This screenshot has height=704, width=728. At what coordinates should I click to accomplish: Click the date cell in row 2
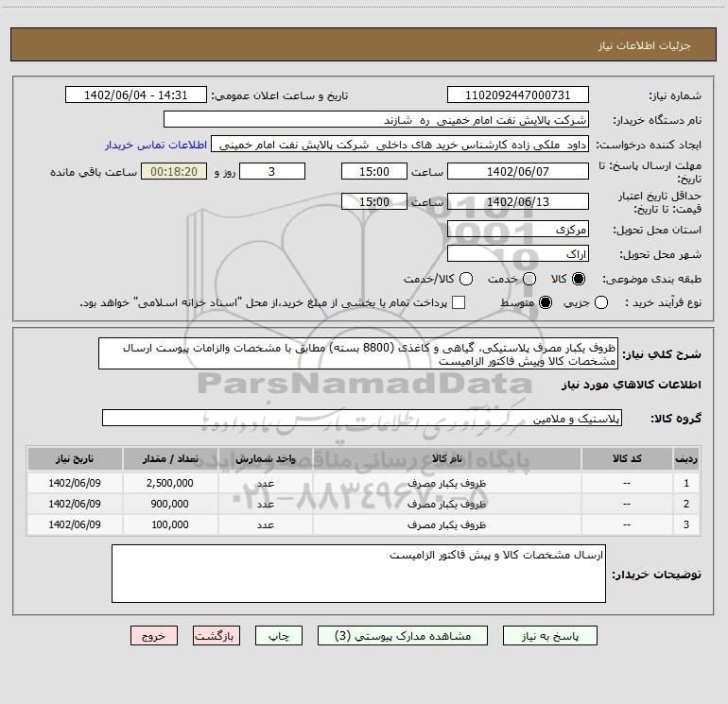point(75,504)
